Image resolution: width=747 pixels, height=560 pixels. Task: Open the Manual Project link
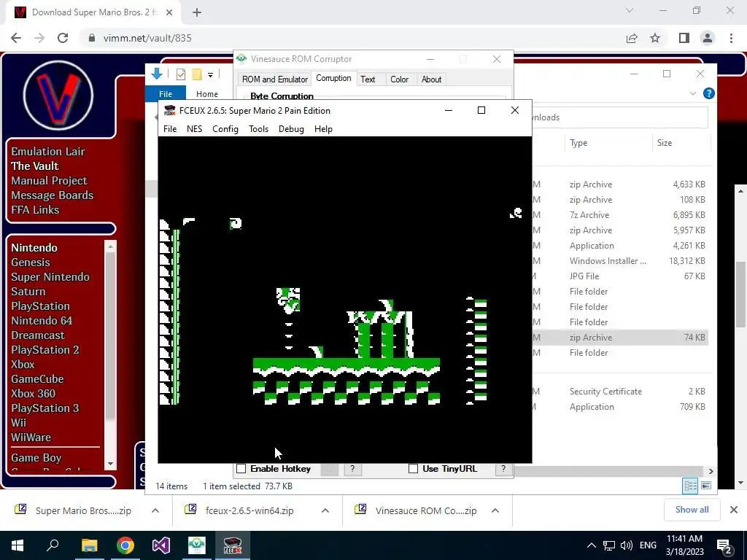49,181
